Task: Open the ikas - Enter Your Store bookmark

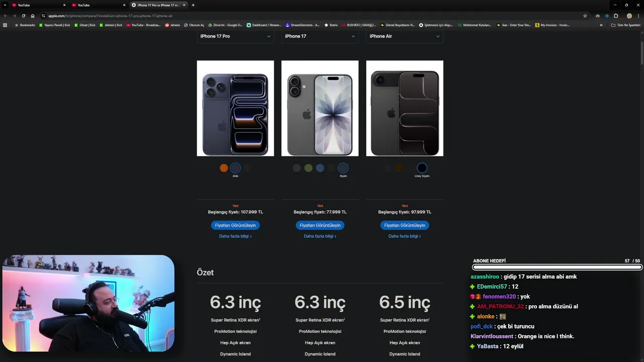Action: point(514,25)
